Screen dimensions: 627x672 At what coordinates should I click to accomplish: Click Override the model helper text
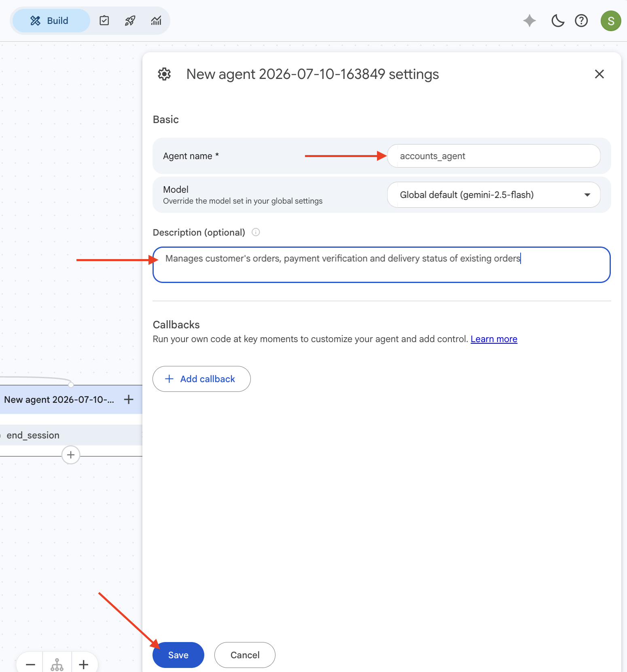click(243, 201)
